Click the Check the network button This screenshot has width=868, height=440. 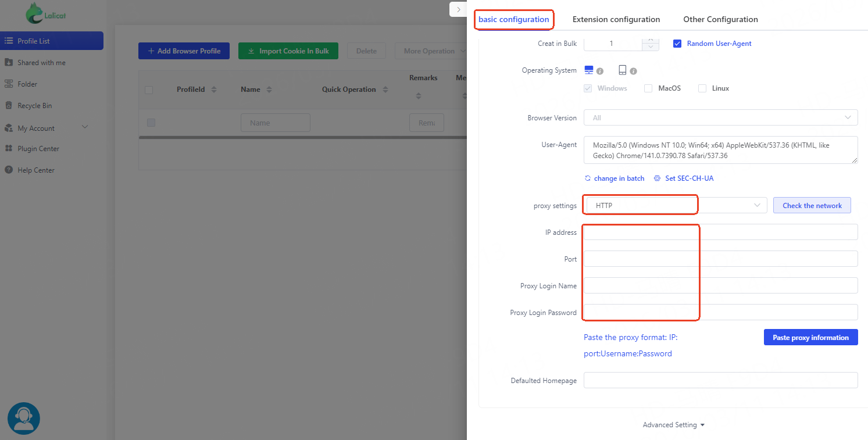pos(812,205)
